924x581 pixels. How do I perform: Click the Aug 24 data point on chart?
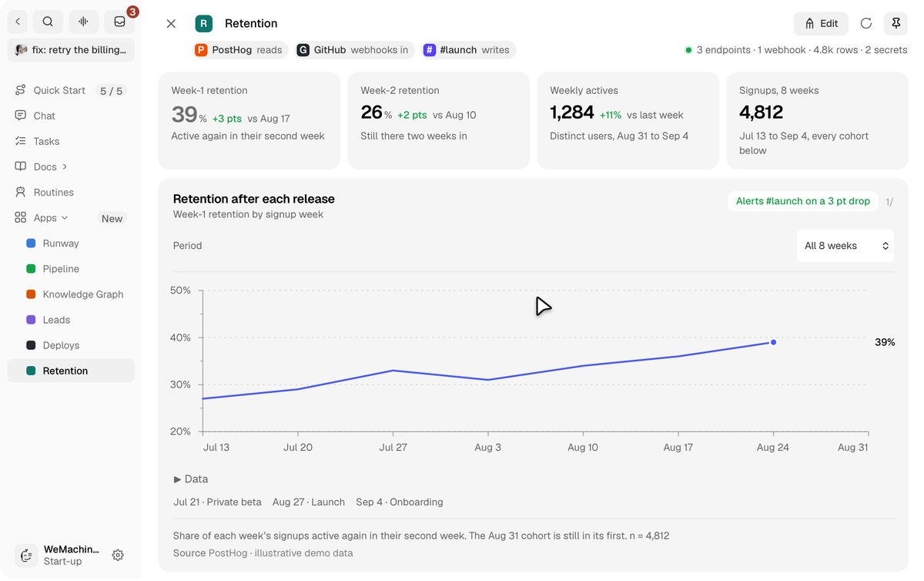click(x=773, y=342)
